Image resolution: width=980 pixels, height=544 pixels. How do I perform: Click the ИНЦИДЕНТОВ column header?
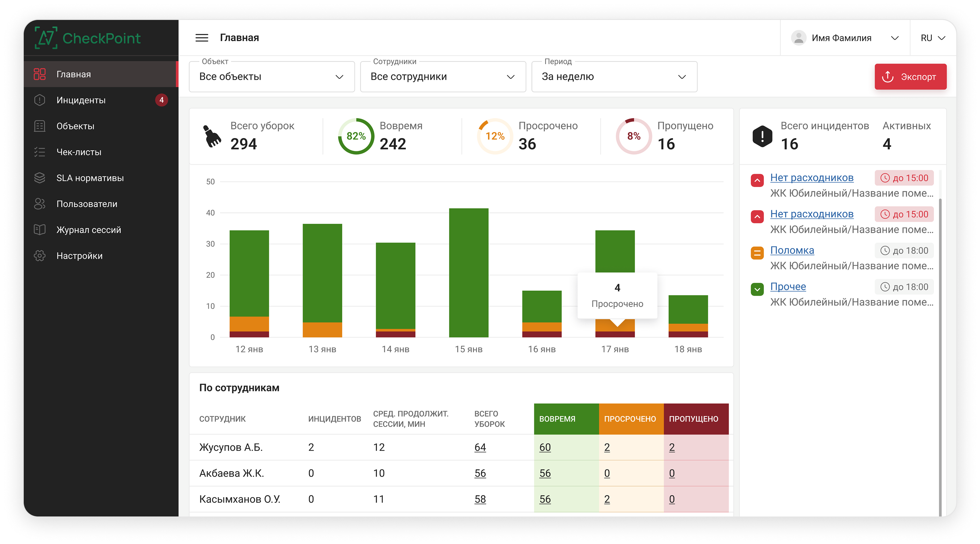click(x=334, y=418)
